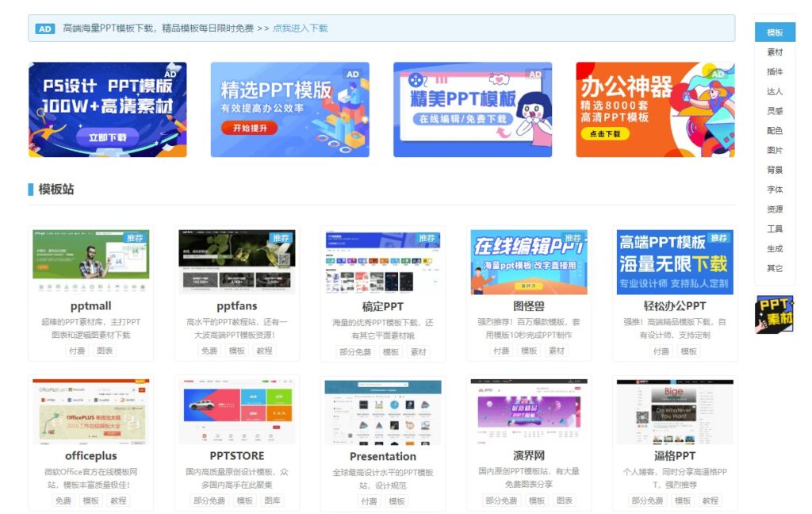The image size is (812, 514).
Task: Select the '配色' sidebar item
Action: point(775,131)
